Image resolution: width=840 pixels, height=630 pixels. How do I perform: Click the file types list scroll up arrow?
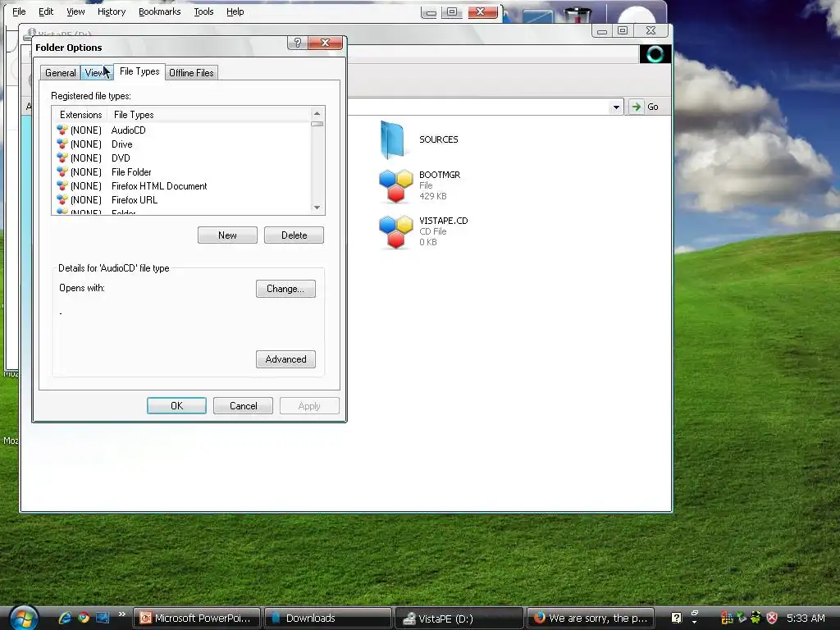click(317, 113)
